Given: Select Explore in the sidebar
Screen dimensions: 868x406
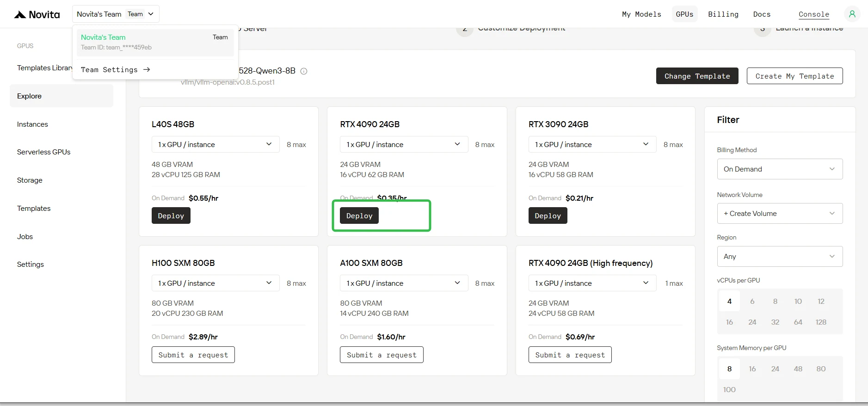Looking at the screenshot, I should click(62, 96).
